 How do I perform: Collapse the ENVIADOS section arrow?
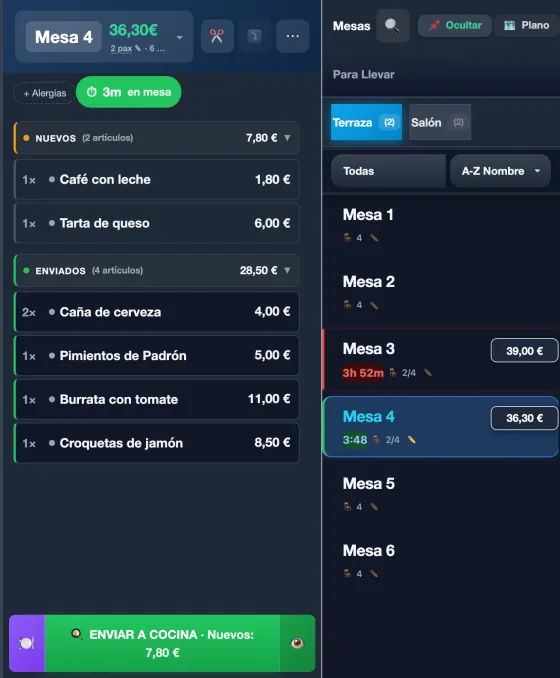point(287,270)
